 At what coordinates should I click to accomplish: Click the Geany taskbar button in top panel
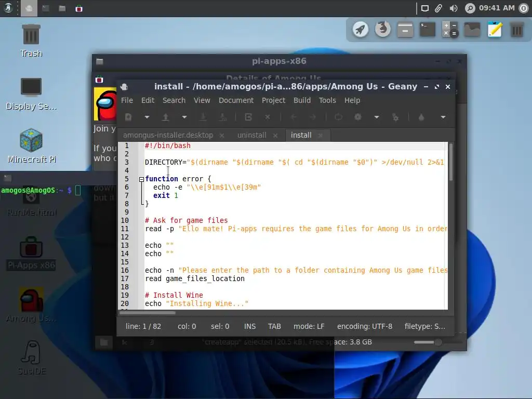[x=29, y=8]
